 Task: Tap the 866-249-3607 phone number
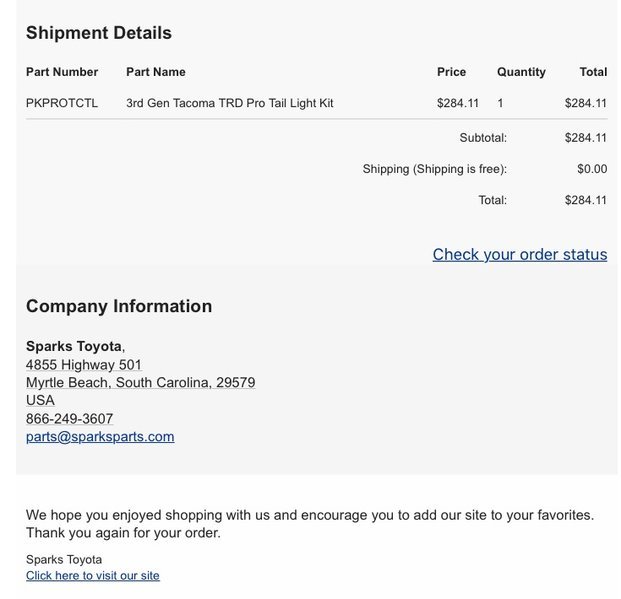70,418
